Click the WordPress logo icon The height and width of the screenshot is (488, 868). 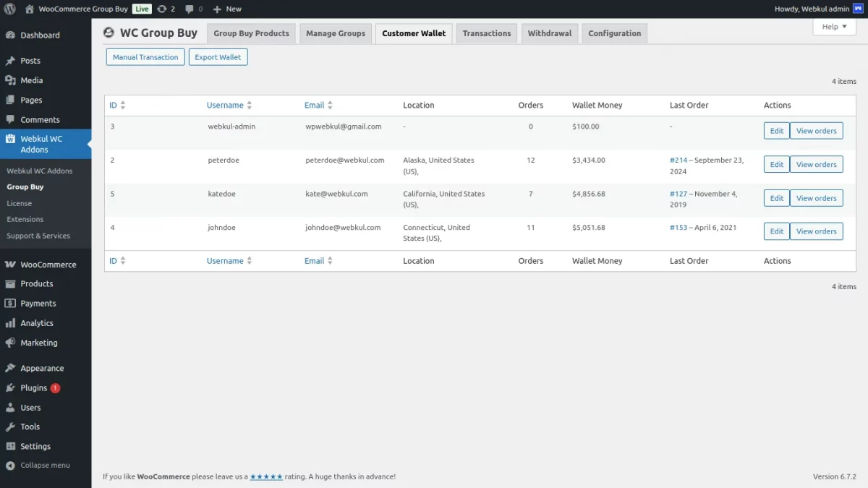(x=10, y=9)
